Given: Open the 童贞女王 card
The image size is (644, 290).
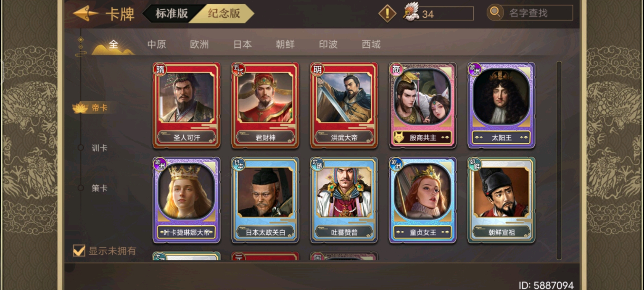Looking at the screenshot, I should (x=422, y=200).
